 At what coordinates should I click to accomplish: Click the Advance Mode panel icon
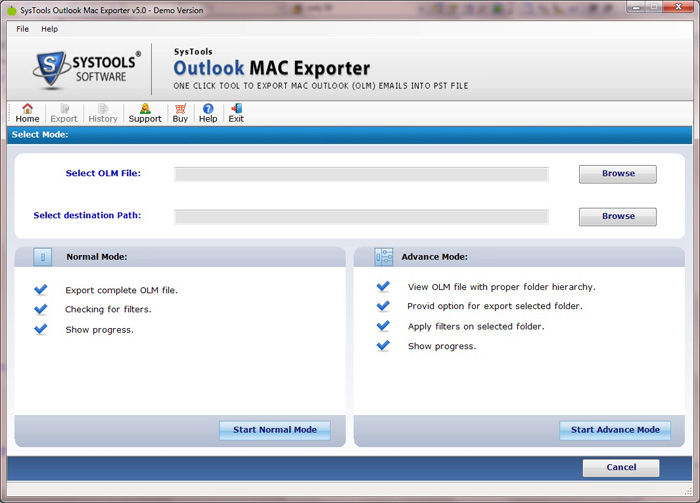coord(383,257)
